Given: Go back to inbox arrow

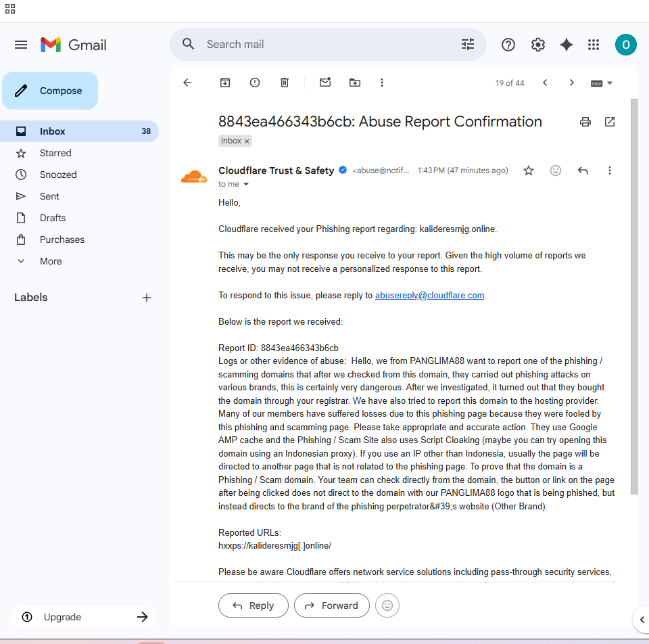Looking at the screenshot, I should pyautogui.click(x=187, y=83).
